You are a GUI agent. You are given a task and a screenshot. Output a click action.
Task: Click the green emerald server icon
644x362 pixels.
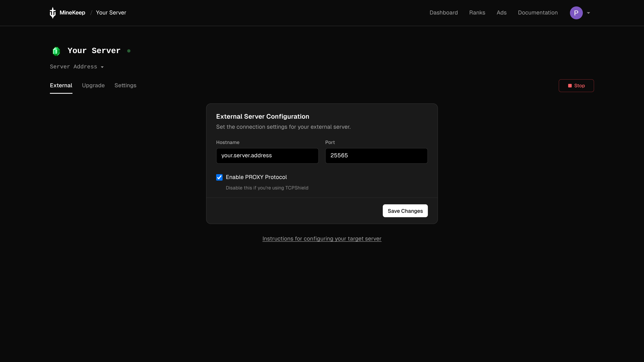[56, 51]
